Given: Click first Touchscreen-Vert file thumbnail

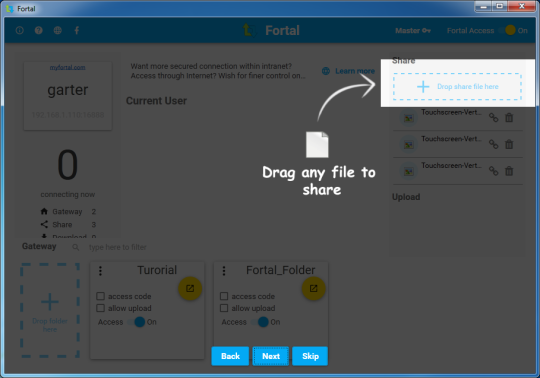Looking at the screenshot, I should click(408, 118).
